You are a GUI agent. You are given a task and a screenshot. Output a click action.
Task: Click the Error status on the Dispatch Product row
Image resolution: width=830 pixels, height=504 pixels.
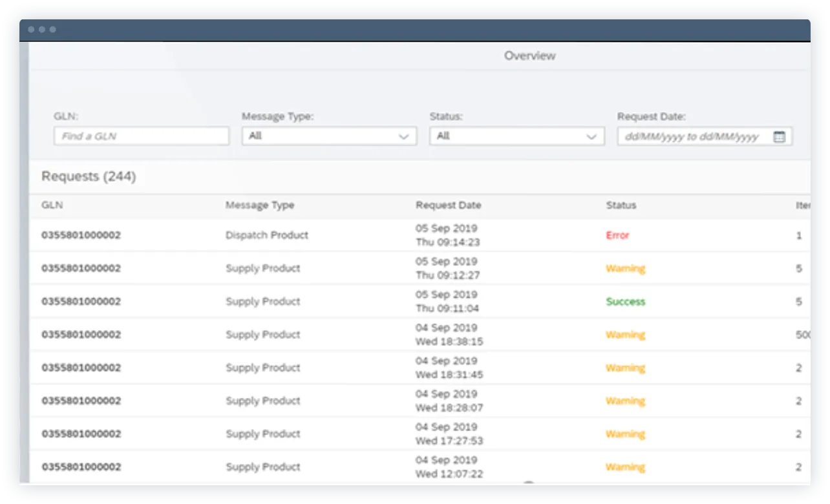click(x=617, y=235)
